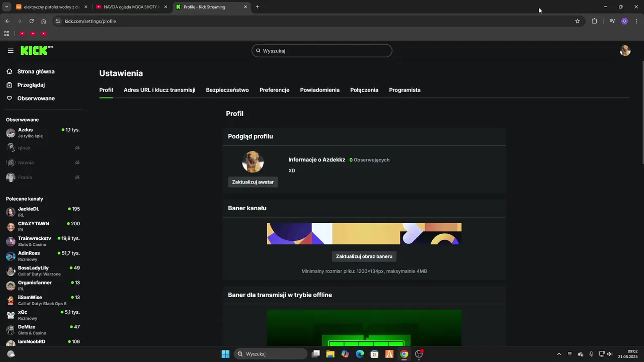Click the Strona główna home icon
The width and height of the screenshot is (644, 362).
pos(9,71)
